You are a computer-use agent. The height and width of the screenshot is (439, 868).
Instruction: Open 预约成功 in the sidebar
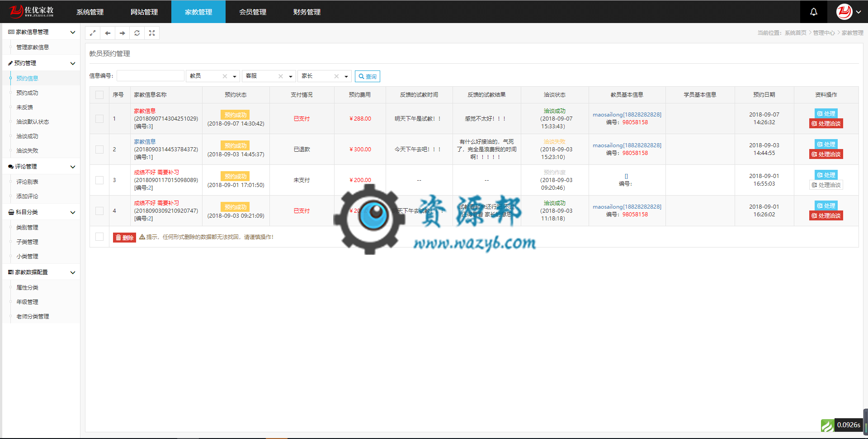pyautogui.click(x=27, y=93)
